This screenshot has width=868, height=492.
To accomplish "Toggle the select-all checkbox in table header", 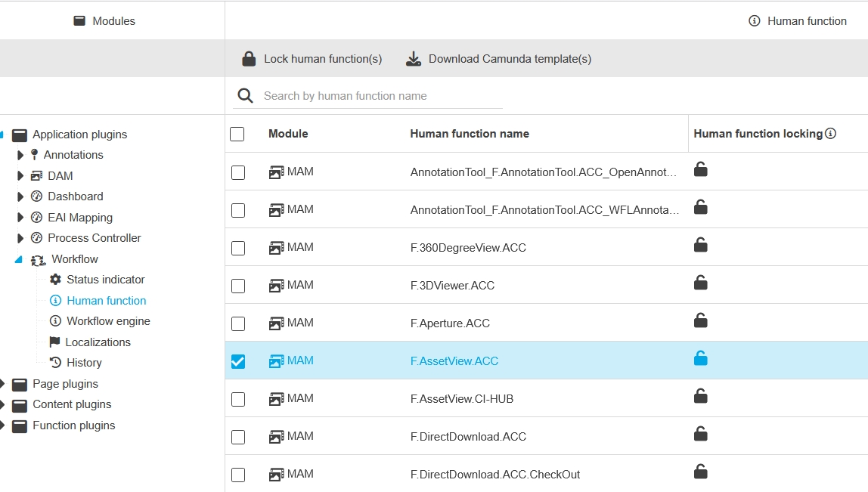I will (237, 135).
